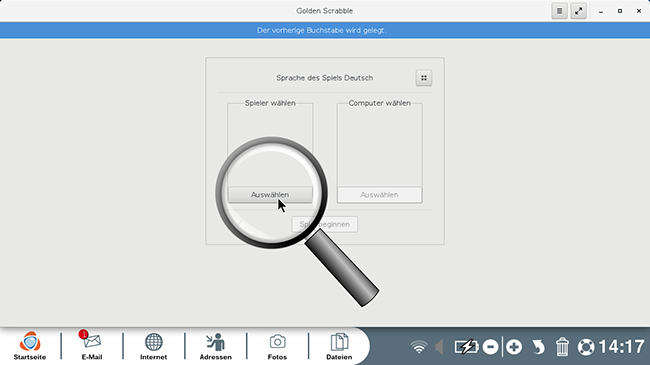Open Startseite from the dock
The image size is (650, 365).
(30, 346)
